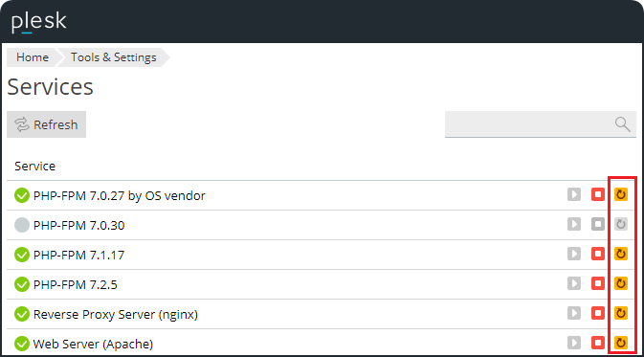
Task: Restart the PHP-FPM 7.1.17 service
Action: 621,254
